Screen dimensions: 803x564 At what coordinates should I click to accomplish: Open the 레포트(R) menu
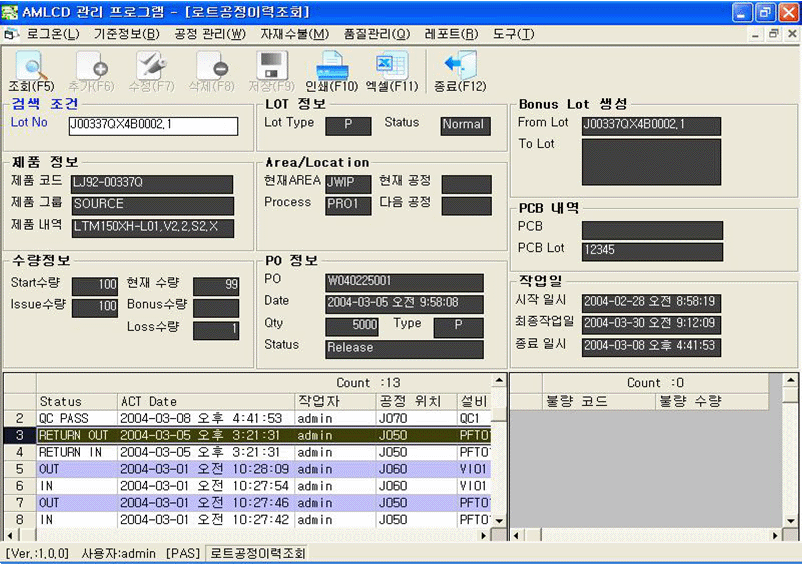click(452, 34)
